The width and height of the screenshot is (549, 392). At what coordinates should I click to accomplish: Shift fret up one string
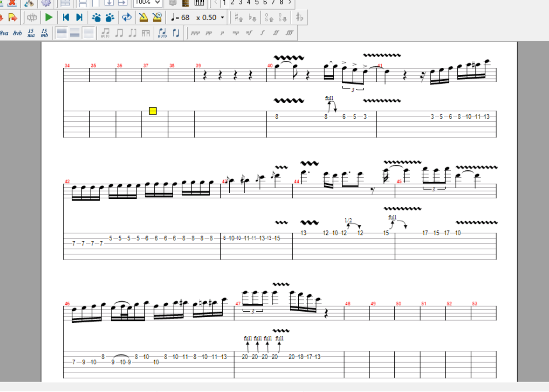pos(269,18)
